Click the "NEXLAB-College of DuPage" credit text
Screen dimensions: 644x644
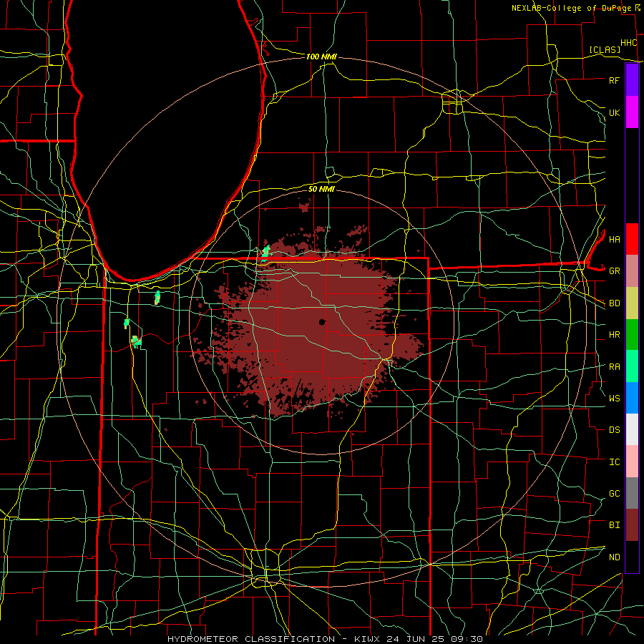[571, 8]
